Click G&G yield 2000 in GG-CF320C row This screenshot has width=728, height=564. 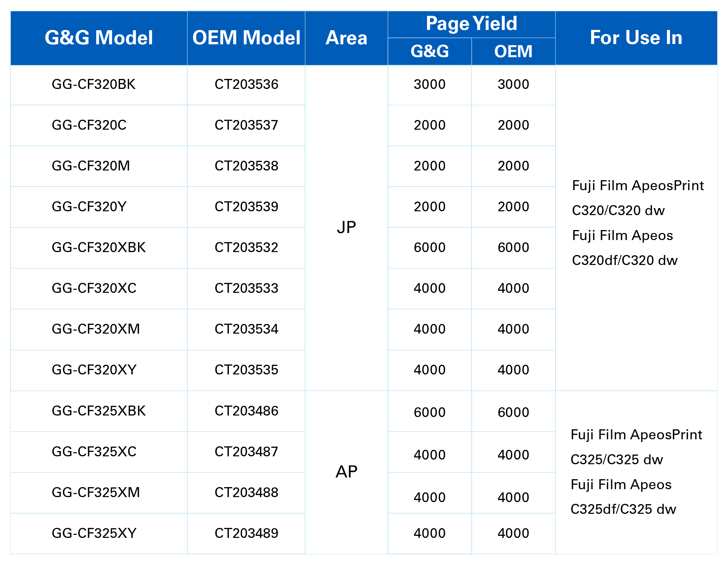(x=430, y=125)
